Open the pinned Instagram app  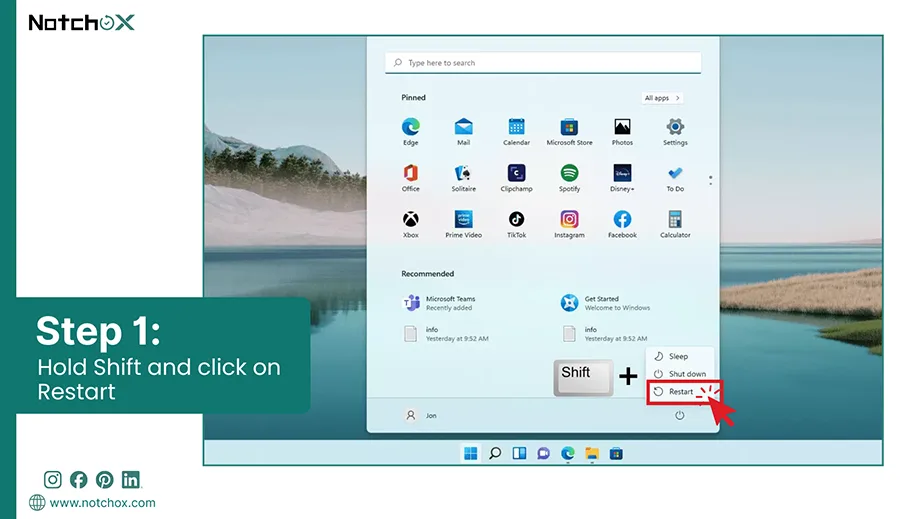[x=569, y=224]
